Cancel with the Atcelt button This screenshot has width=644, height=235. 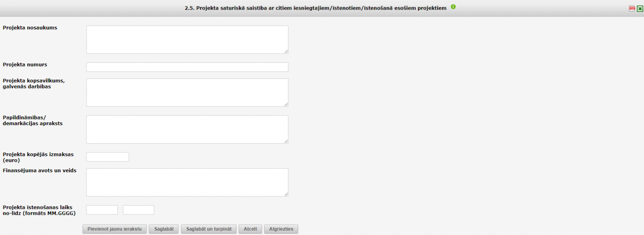250,229
